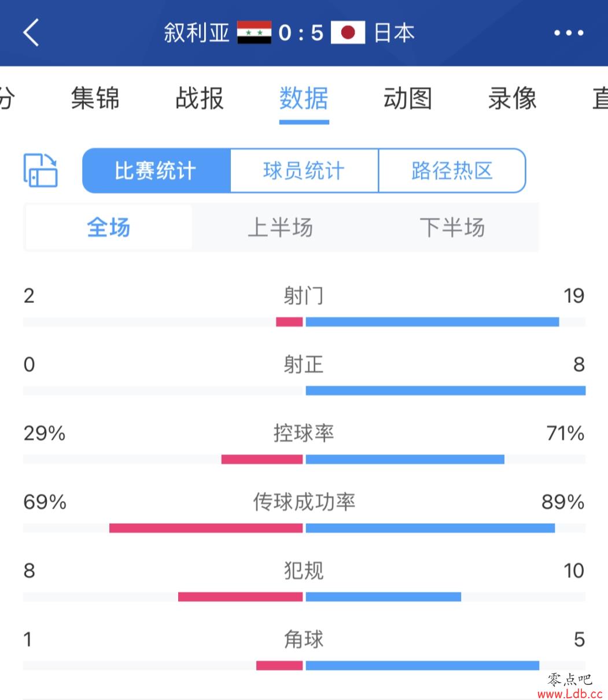Select the 路径热区 segment
608x700 pixels.
[x=452, y=171]
